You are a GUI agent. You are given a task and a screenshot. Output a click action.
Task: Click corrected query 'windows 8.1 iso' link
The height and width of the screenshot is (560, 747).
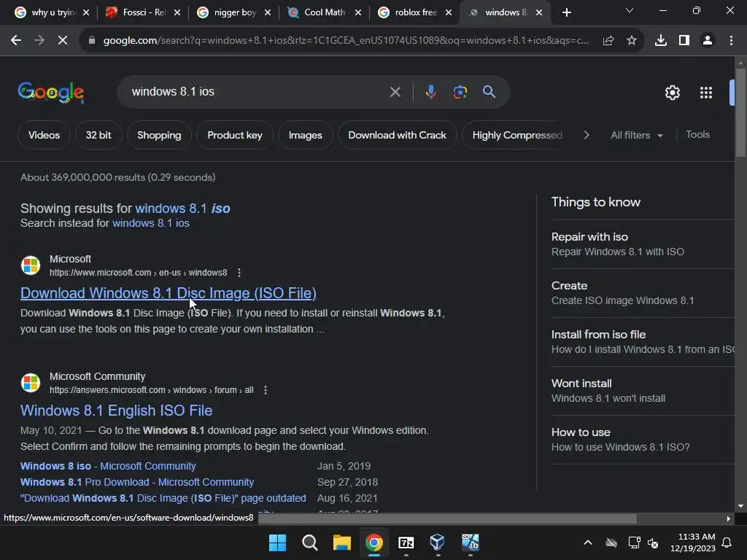click(182, 208)
